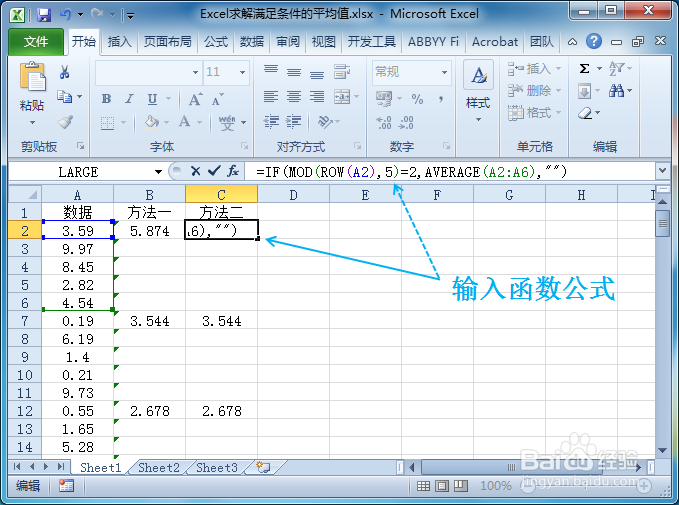Click inside the formula bar text
The image size is (679, 505).
click(411, 172)
